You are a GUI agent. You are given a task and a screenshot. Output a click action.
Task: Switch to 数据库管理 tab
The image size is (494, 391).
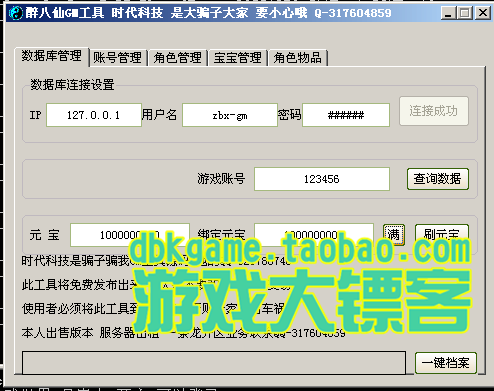tap(52, 57)
